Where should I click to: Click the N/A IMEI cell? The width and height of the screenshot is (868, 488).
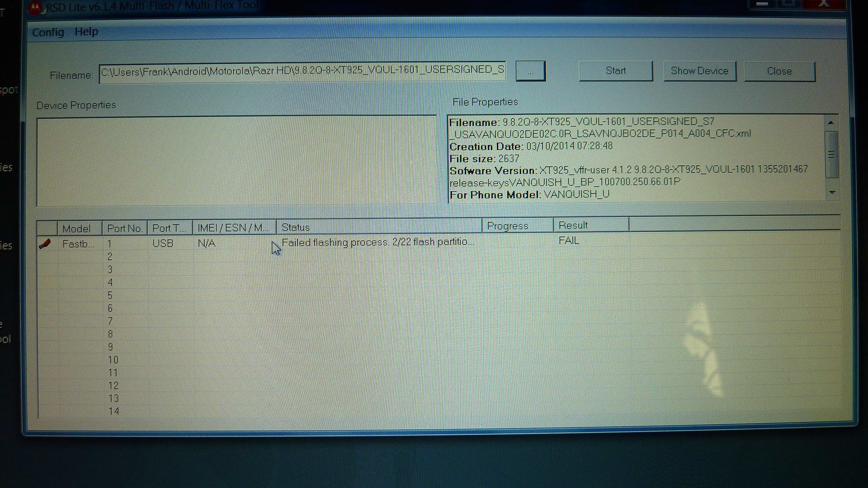(206, 243)
